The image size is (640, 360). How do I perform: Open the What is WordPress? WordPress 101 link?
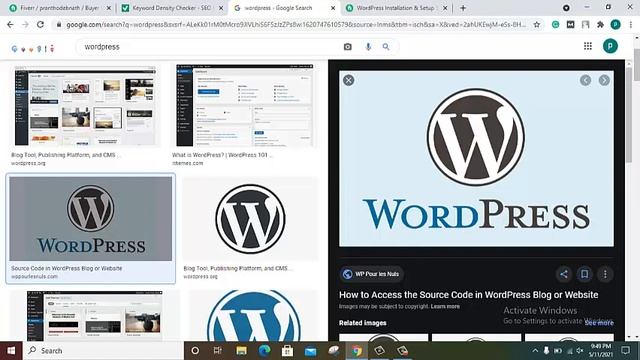click(222, 155)
